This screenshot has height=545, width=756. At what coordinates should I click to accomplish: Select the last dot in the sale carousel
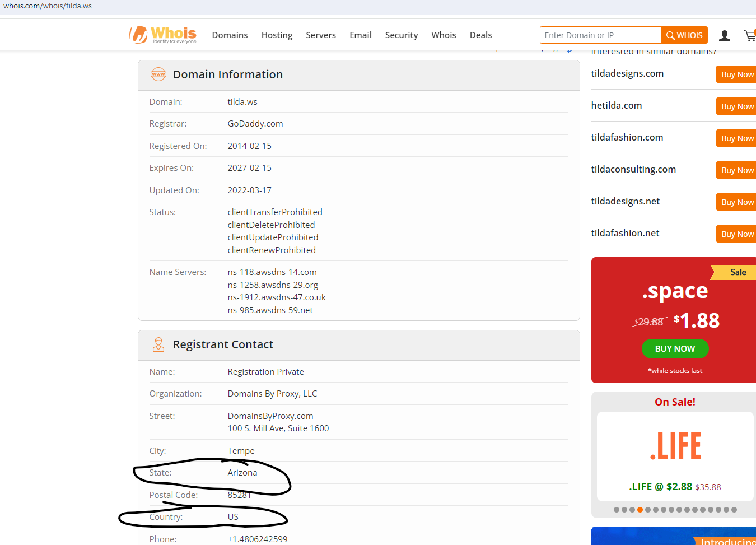734,510
